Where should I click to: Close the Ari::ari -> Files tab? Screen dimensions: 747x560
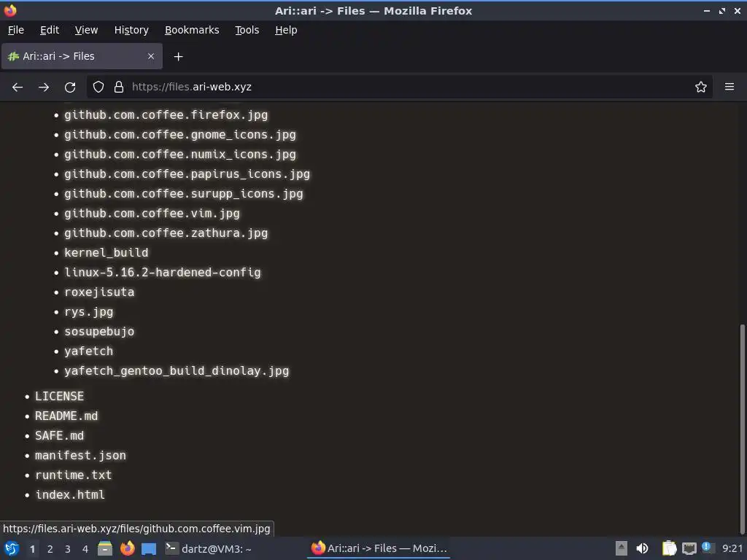coord(151,56)
